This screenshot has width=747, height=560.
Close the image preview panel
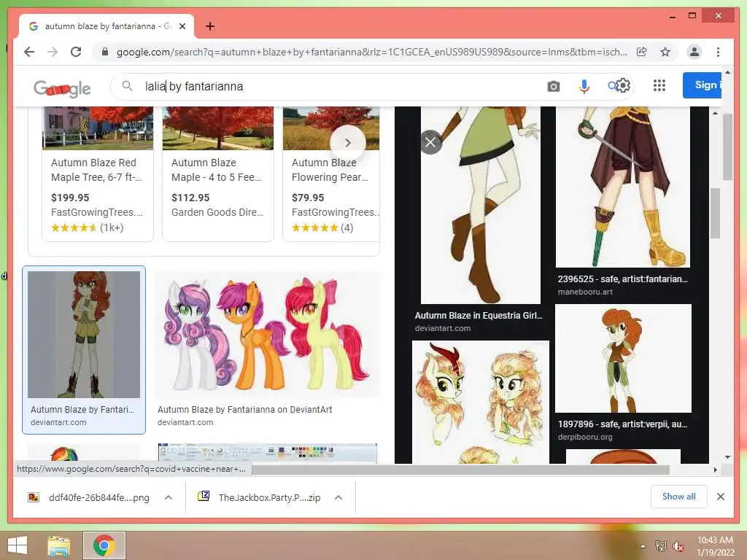(430, 142)
